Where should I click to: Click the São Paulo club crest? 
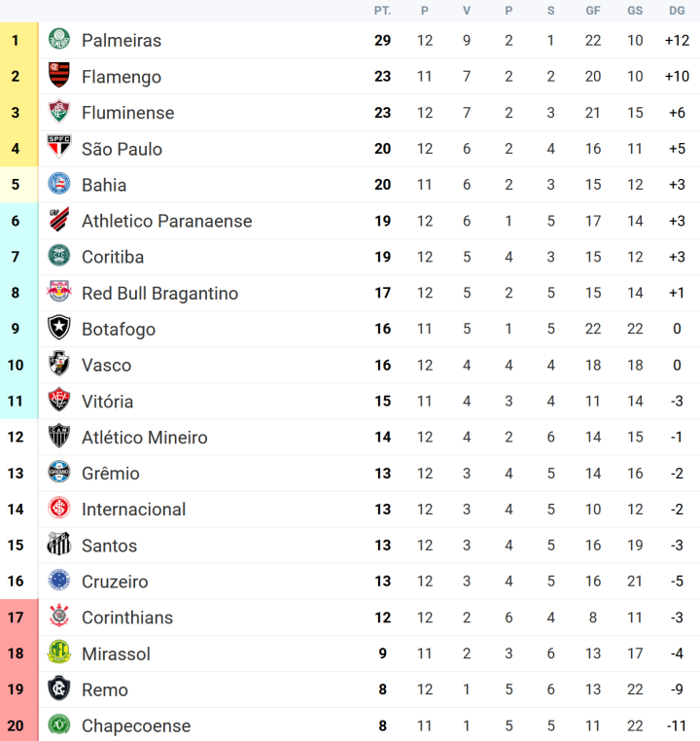(x=59, y=147)
